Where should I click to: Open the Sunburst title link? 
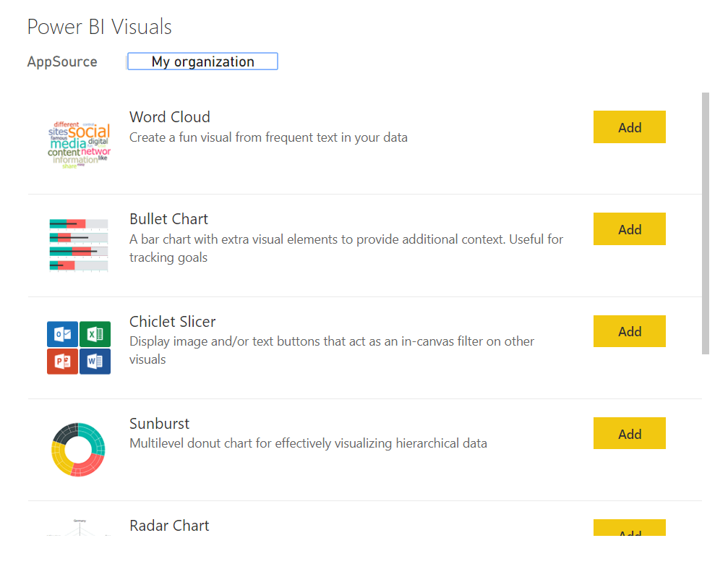pos(159,424)
